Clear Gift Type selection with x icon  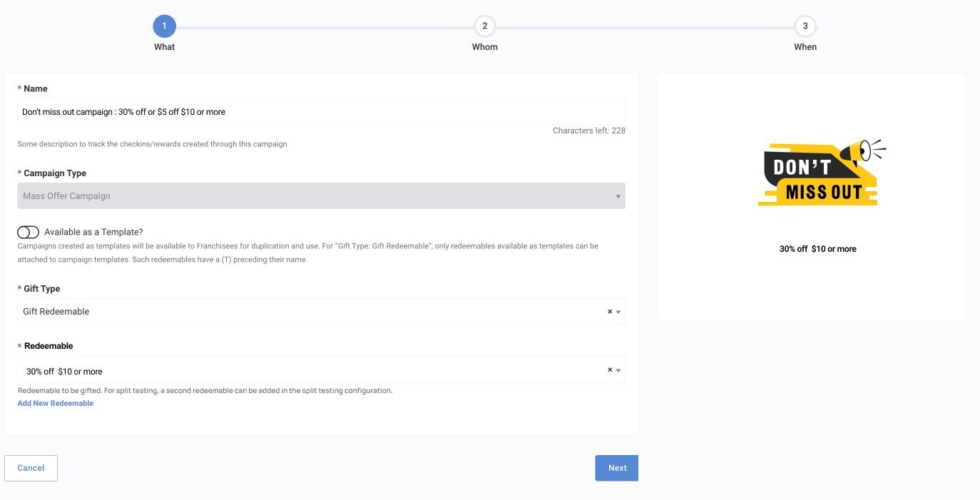point(610,312)
